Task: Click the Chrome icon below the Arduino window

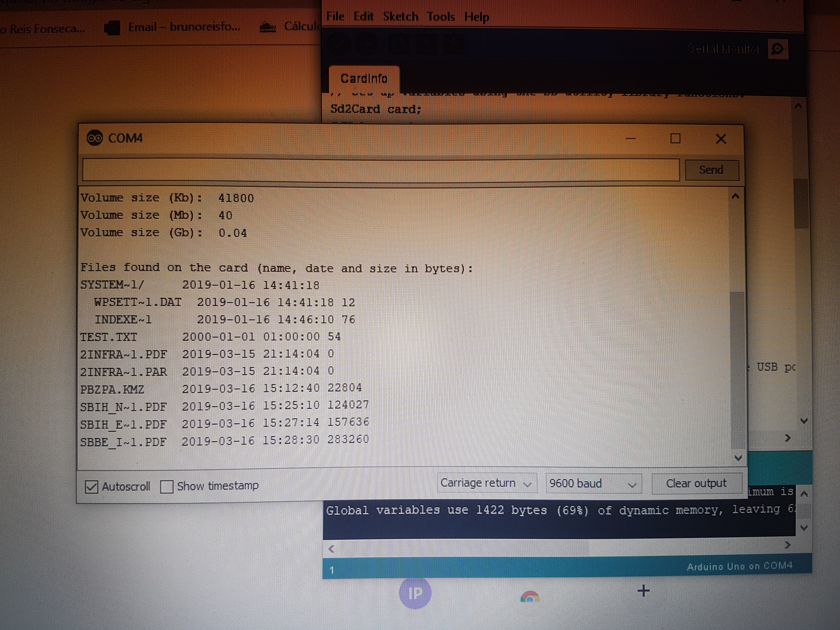Action: [x=529, y=597]
